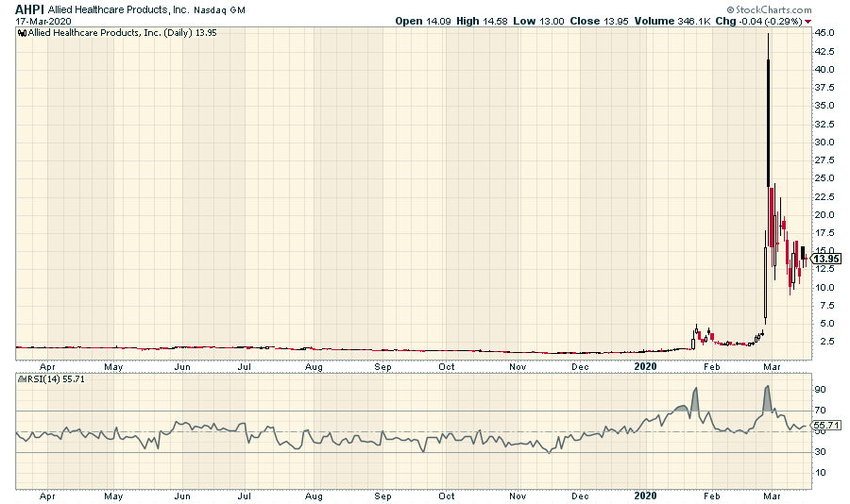Click the 27.5 price axis label
The height and width of the screenshot is (504, 850).
click(x=824, y=160)
